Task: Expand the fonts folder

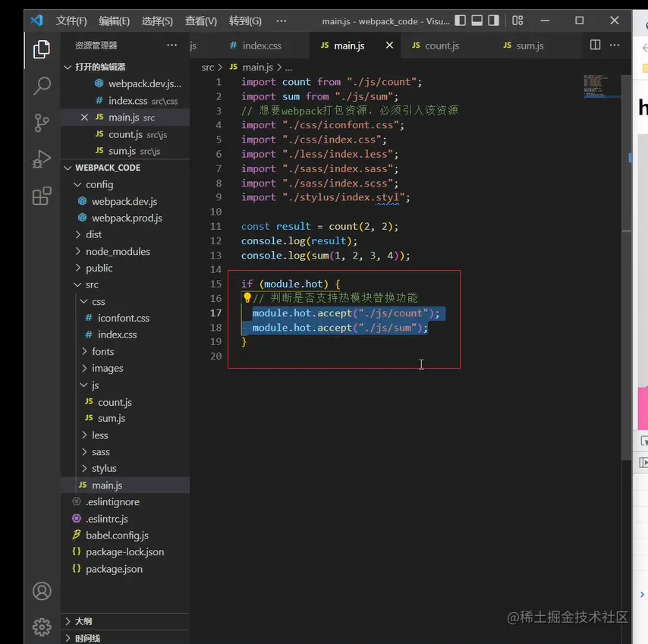Action: 124,351
